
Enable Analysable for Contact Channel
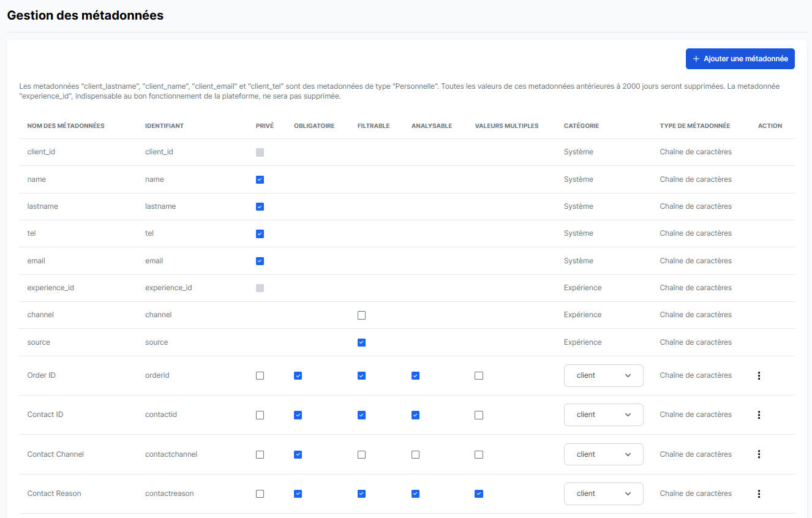pos(415,454)
